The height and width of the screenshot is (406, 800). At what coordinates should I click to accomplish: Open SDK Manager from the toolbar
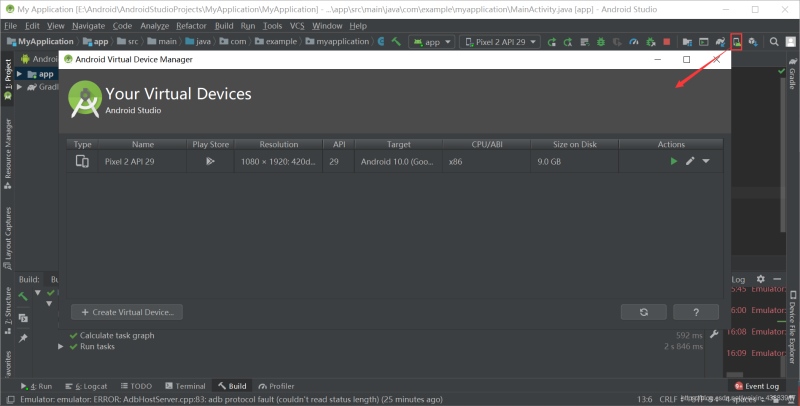click(753, 42)
